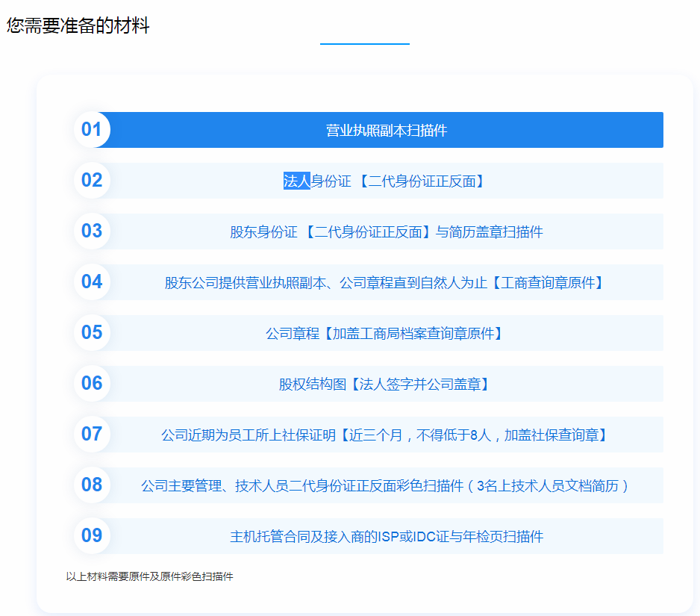This screenshot has width=700, height=616.
Task: Click the 07 number badge
Action: pyautogui.click(x=92, y=435)
